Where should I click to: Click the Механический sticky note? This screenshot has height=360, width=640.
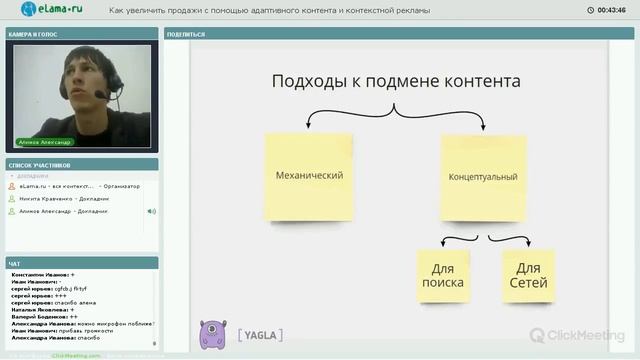pos(309,177)
